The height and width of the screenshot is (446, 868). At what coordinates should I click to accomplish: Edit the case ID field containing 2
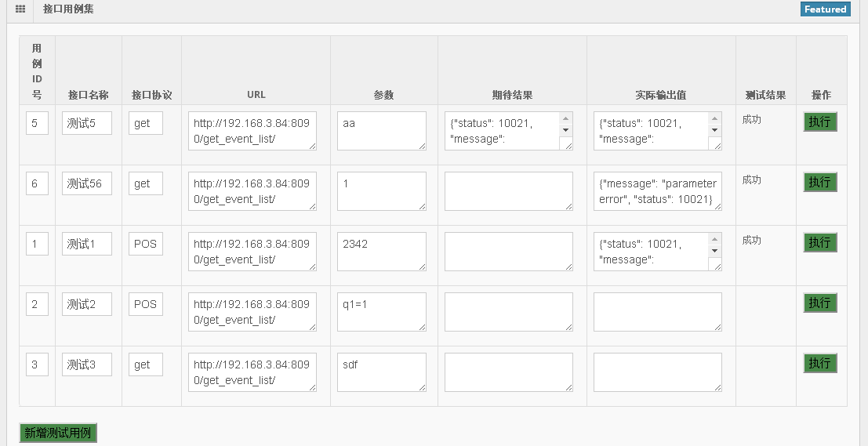point(37,304)
